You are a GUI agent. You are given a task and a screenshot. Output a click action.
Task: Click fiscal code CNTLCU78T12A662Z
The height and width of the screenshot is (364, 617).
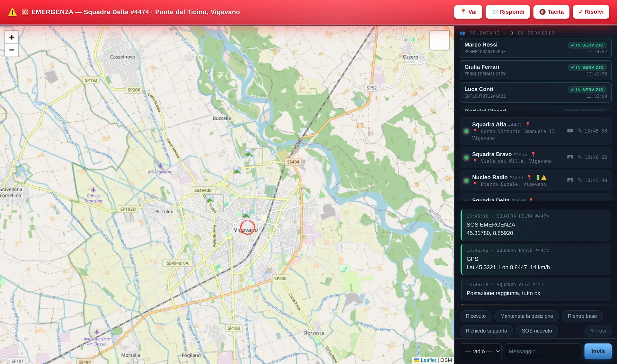485,96
